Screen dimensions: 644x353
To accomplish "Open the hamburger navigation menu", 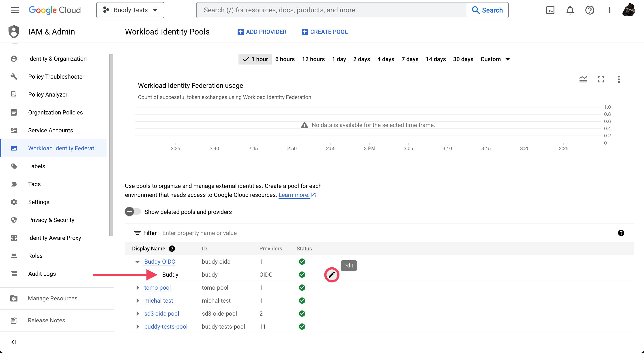I will [x=15, y=10].
